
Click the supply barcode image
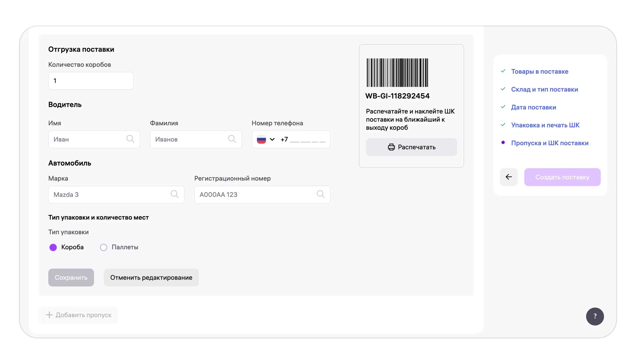pos(397,73)
